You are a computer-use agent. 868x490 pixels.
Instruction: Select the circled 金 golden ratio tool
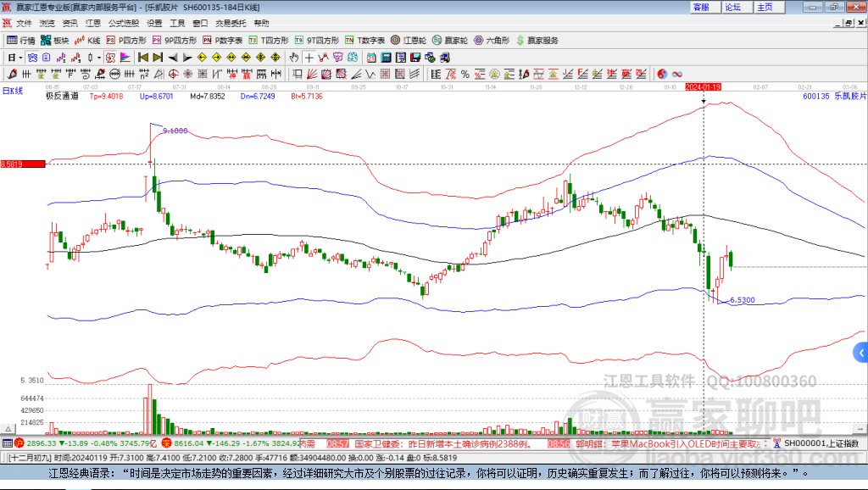tap(494, 75)
